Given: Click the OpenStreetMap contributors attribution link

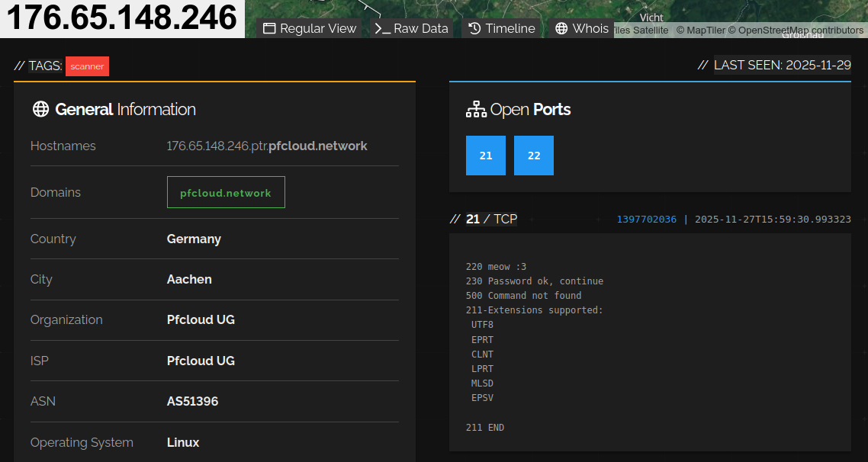Looking at the screenshot, I should (802, 30).
